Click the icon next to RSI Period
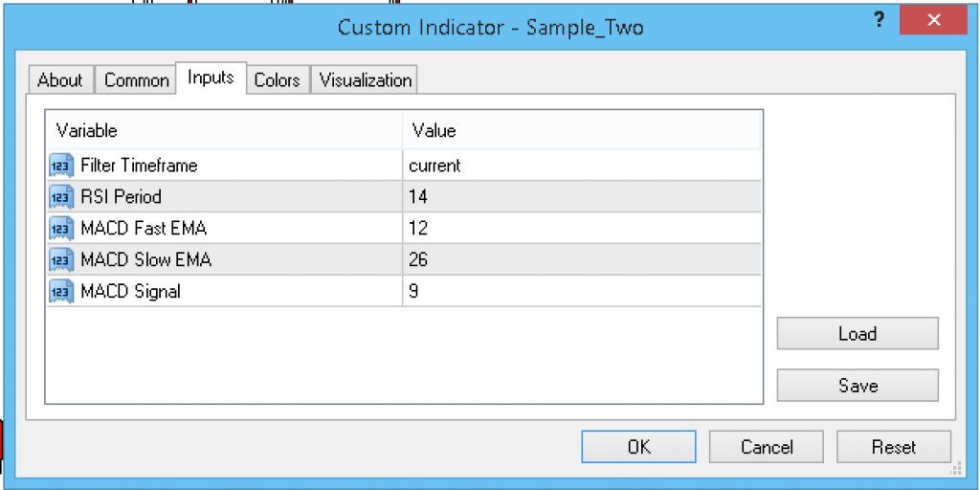Screen dimensions: 980x490 (61, 197)
